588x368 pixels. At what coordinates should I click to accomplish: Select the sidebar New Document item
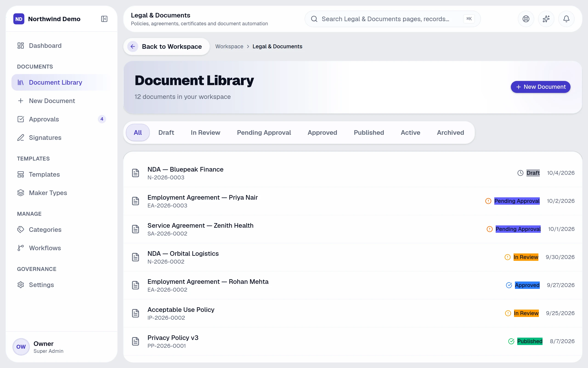click(x=62, y=101)
